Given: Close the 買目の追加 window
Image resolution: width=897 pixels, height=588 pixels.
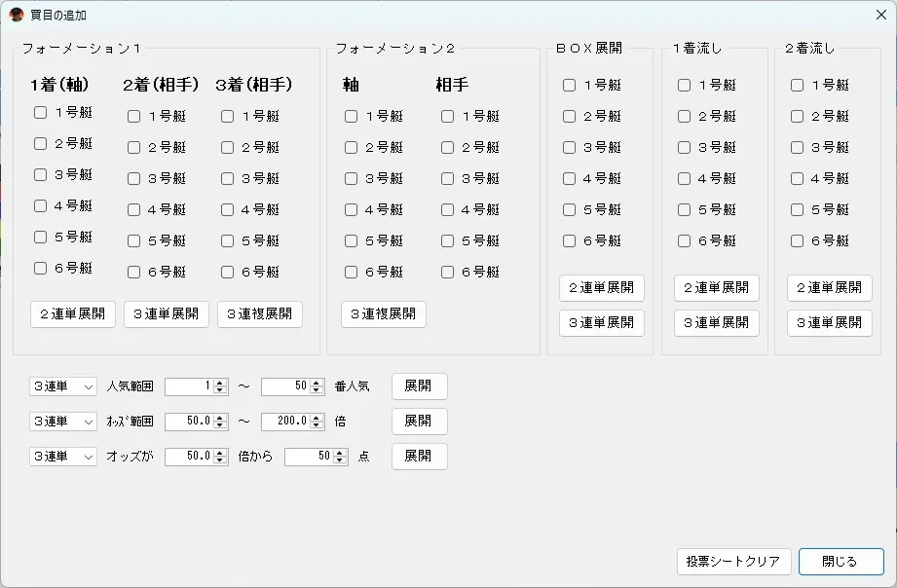Looking at the screenshot, I should tap(881, 15).
